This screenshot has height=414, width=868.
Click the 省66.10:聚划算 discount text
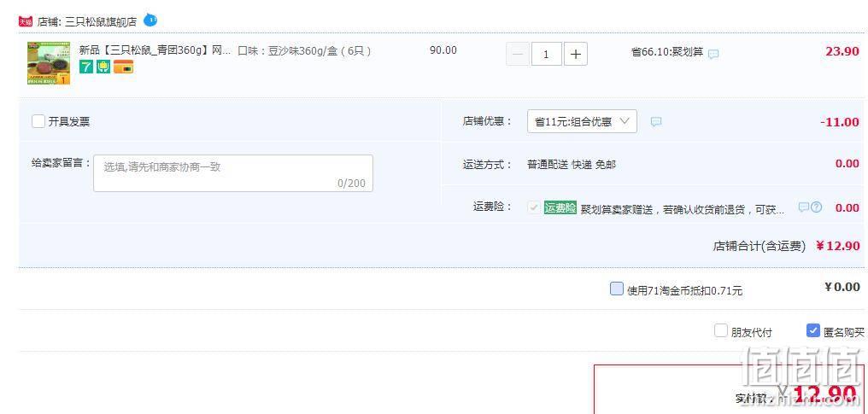pos(667,53)
